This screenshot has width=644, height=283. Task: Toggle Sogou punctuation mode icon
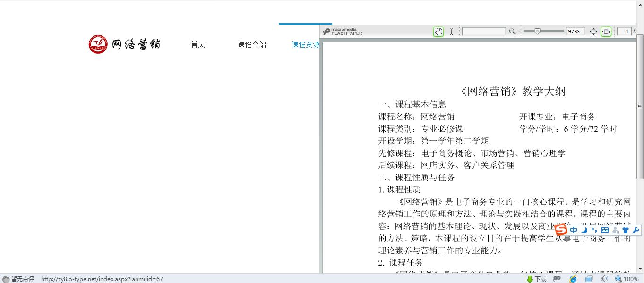[x=594, y=230]
